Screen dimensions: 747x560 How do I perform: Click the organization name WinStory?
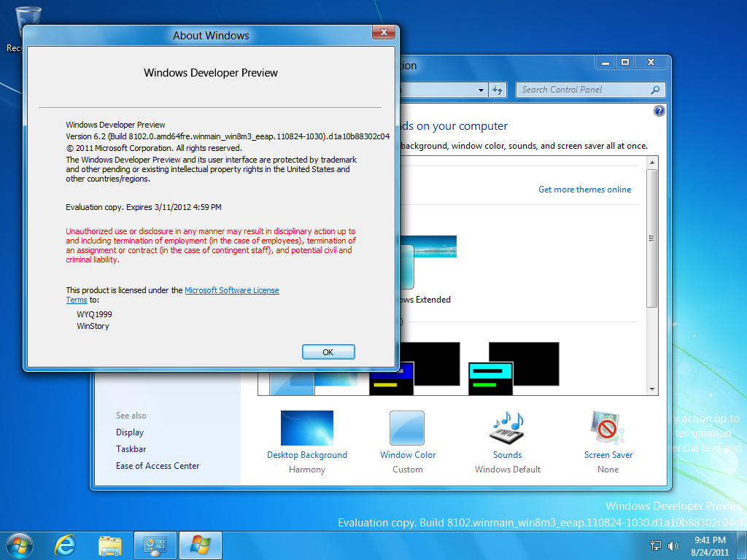pyautogui.click(x=93, y=326)
